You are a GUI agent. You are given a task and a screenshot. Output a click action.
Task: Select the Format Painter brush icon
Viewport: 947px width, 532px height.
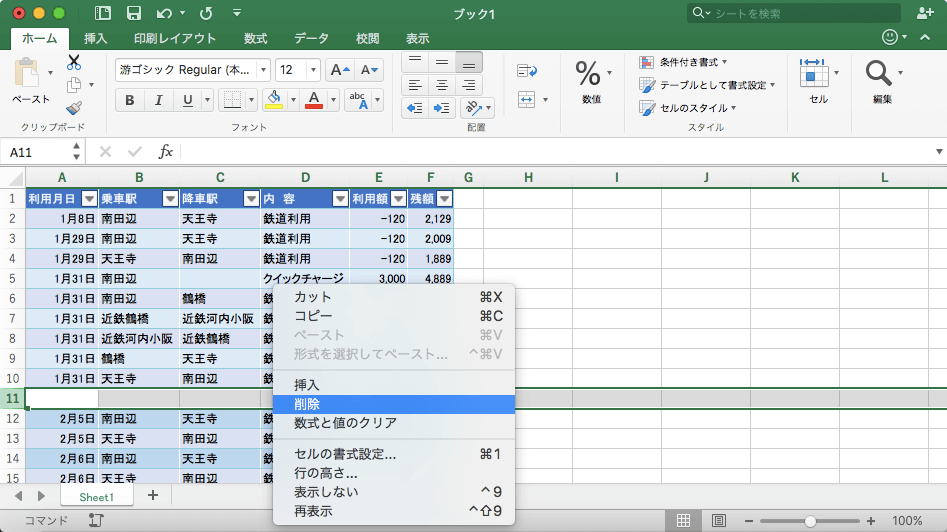(74, 108)
